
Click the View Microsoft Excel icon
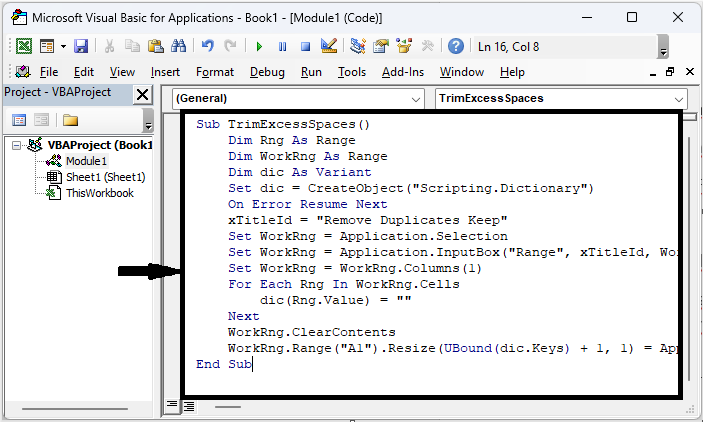click(x=22, y=46)
